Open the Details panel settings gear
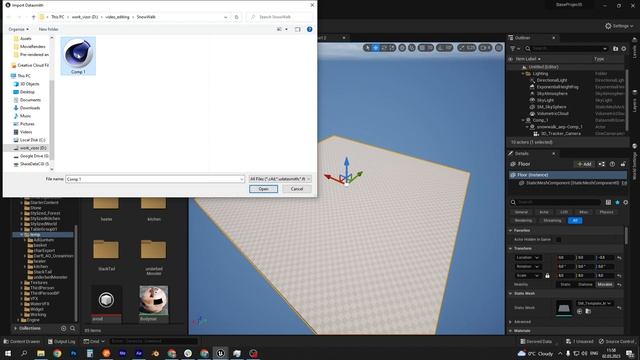This screenshot has height=360, width=640. pos(625,202)
